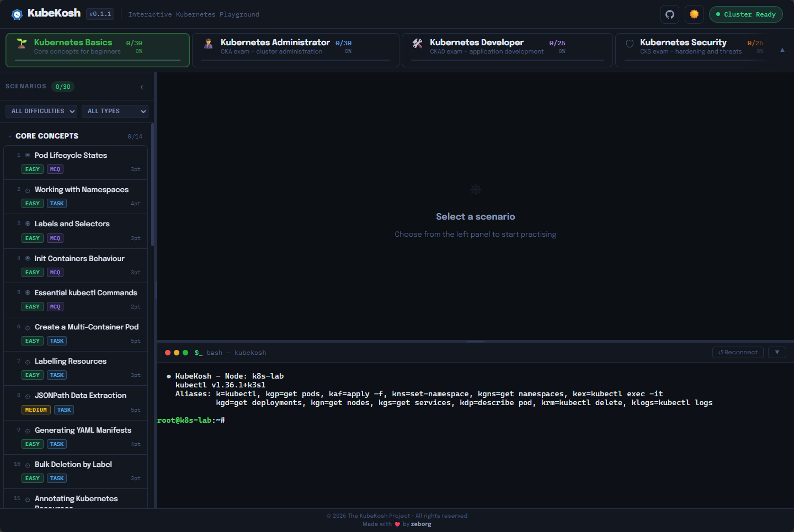Open the GitHub repository icon
Viewport: 794px width, 532px height.
pos(670,14)
